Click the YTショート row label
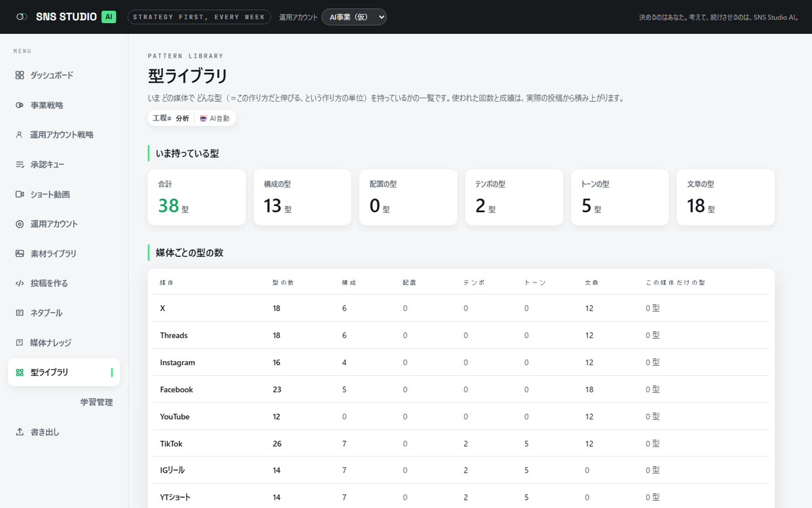Screen dimensions: 812x508 175,497
